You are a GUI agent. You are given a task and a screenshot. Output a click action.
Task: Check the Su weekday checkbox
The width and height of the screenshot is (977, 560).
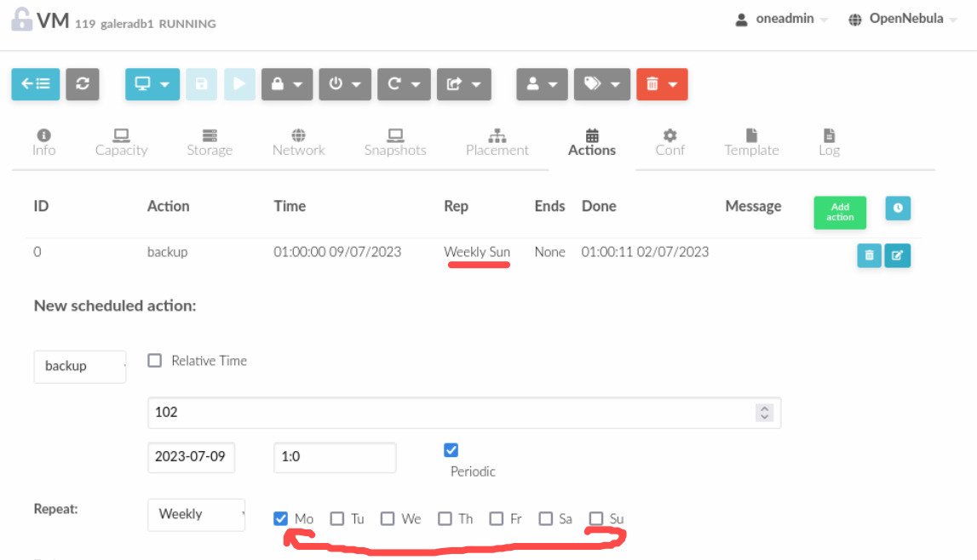(596, 517)
